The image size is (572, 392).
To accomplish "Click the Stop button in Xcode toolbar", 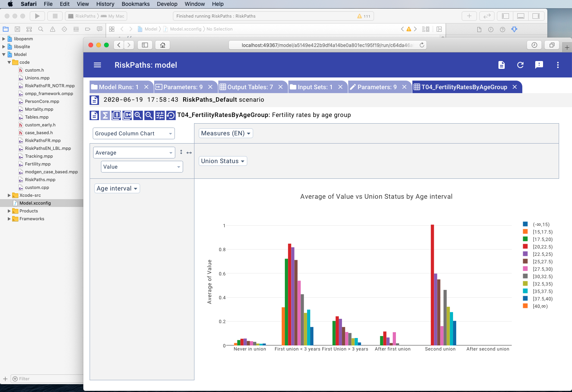I will [55, 16].
